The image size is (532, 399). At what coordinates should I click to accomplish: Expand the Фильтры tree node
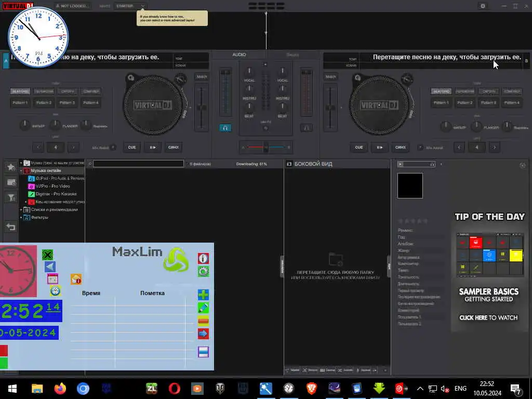(21, 218)
